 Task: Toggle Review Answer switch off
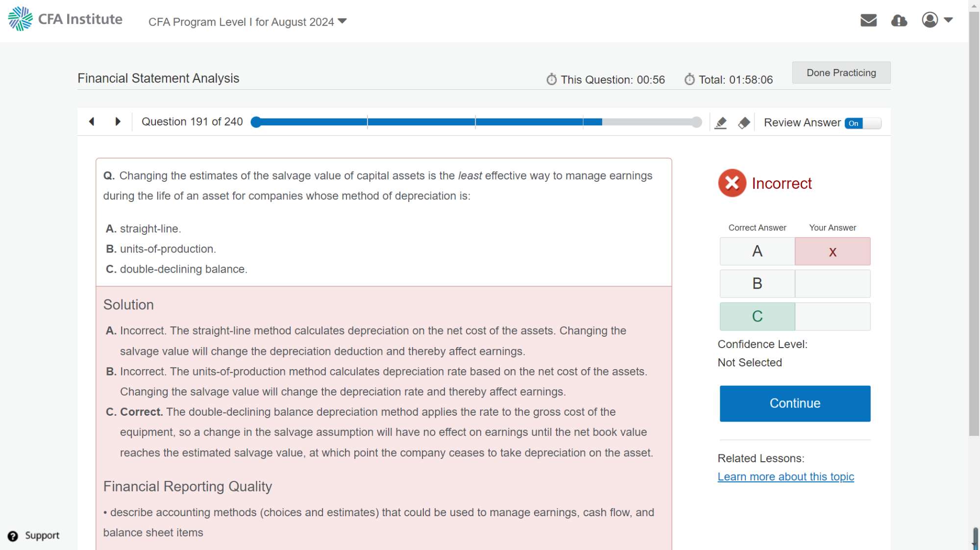tap(862, 123)
